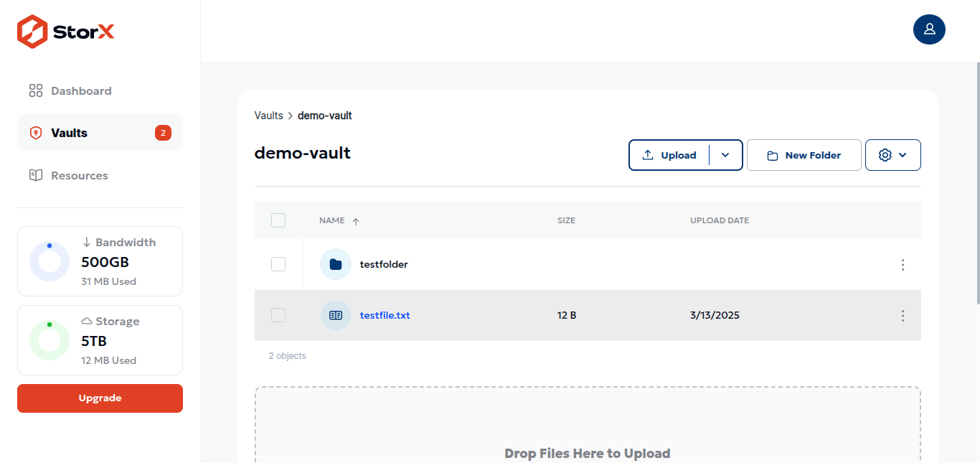Image resolution: width=980 pixels, height=463 pixels.
Task: Click the Bandwidth usage ring chart
Action: click(x=50, y=261)
